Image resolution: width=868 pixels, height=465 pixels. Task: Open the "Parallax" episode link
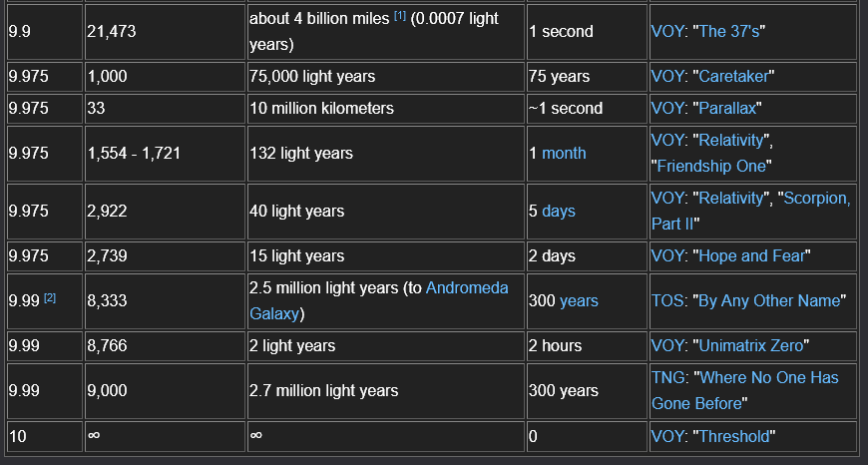tap(728, 109)
